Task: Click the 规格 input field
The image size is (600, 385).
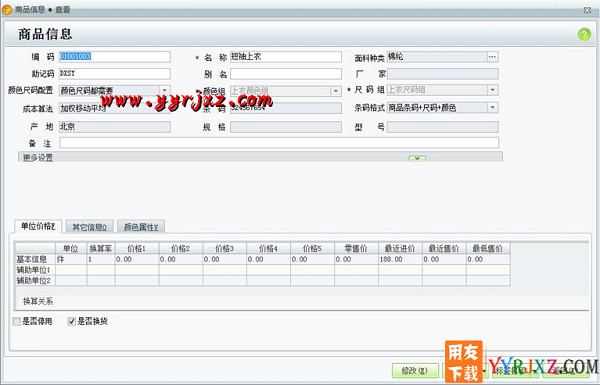Action: pos(286,127)
